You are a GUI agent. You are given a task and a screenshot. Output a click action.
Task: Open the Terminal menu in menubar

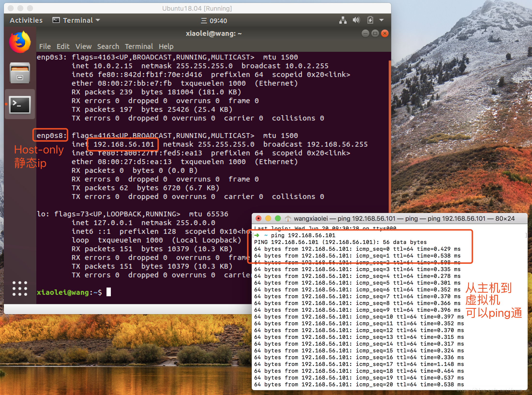pos(139,46)
